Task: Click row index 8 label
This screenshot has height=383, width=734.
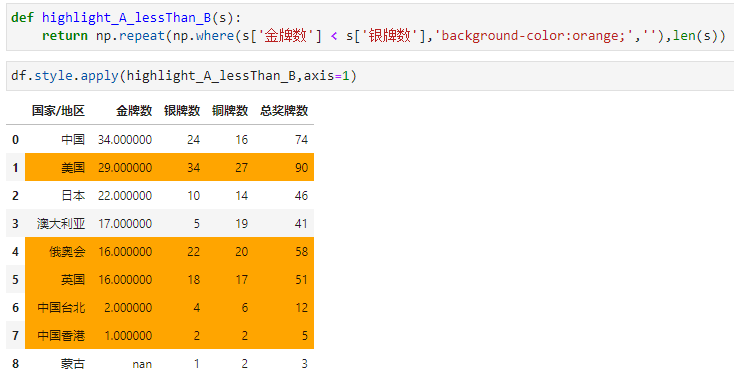Action: 15,364
